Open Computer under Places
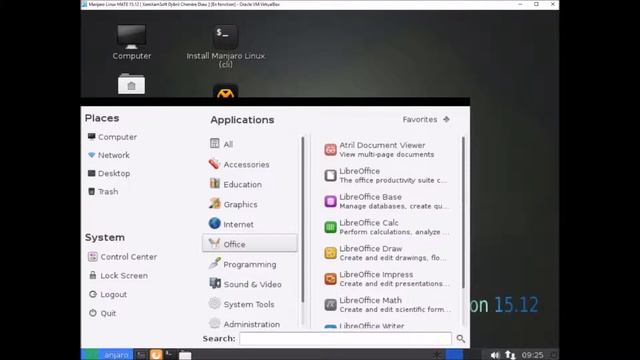Screen dimensions: 640x360 coord(112,137)
